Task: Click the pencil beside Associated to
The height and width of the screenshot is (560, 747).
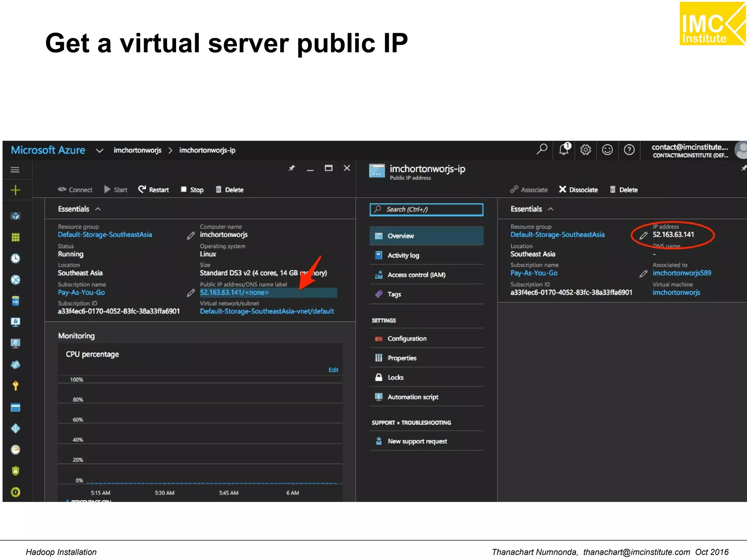Action: pyautogui.click(x=644, y=274)
